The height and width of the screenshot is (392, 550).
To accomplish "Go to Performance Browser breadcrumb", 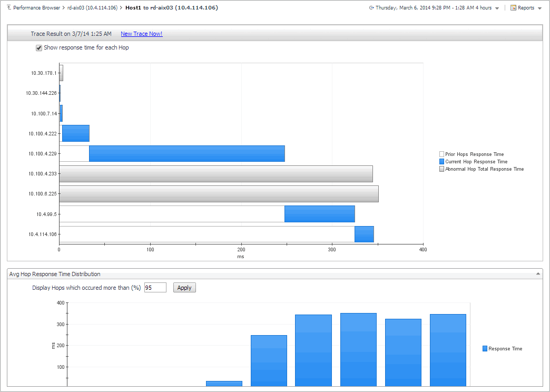I will (36, 8).
